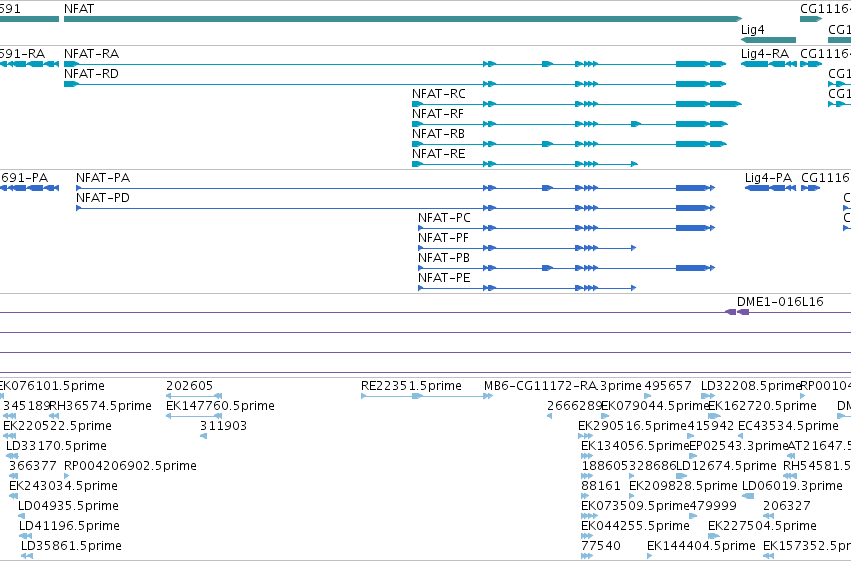The height and width of the screenshot is (561, 851).
Task: Select the NFAT gene label in the top track
Action: pos(79,9)
